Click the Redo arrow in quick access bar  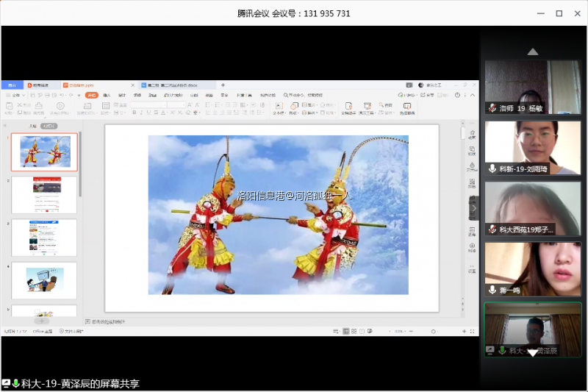(71, 96)
